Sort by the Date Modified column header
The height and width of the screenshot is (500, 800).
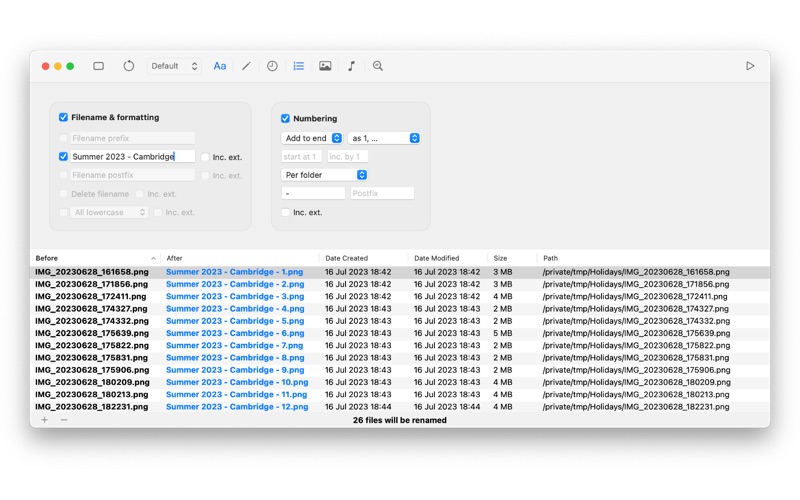click(x=448, y=258)
